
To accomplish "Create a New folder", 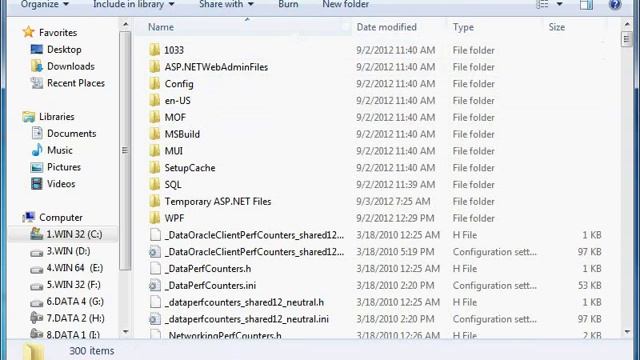I will 345,4.
